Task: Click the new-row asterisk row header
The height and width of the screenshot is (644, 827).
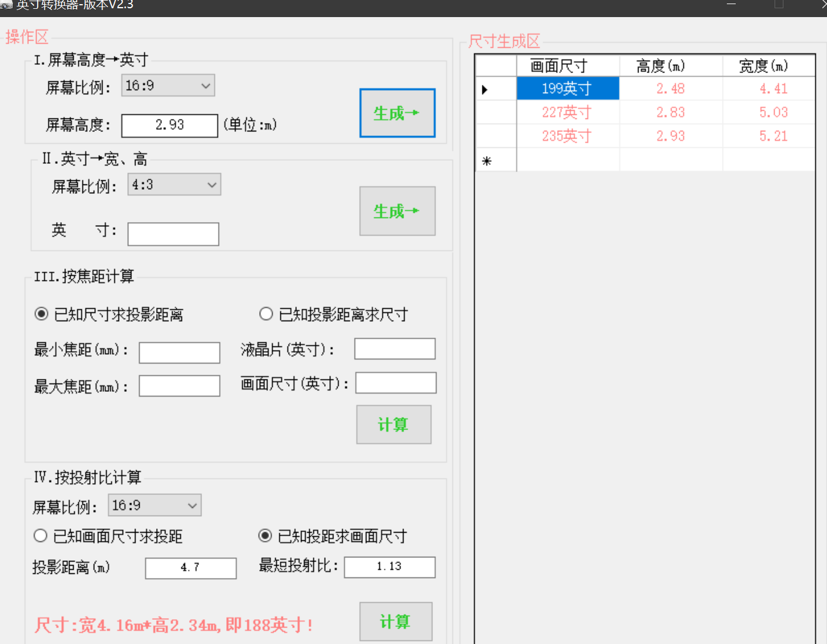Action: [x=496, y=160]
